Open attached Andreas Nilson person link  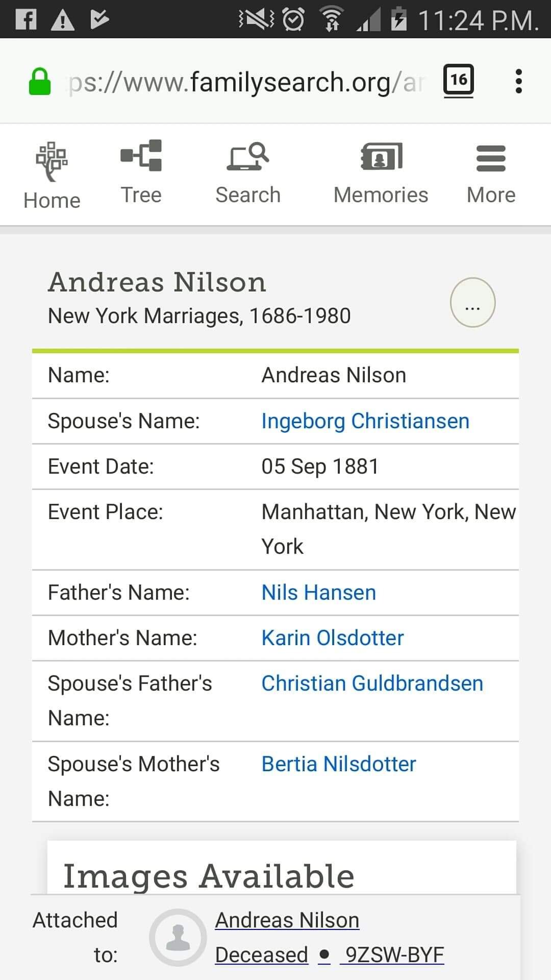point(287,920)
